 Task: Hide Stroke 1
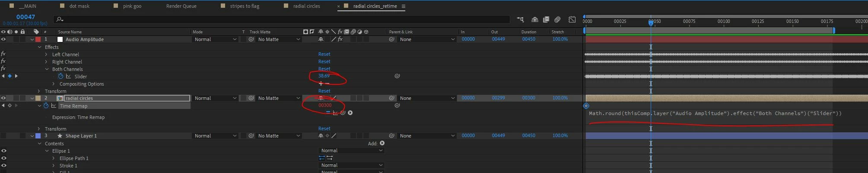[3, 166]
